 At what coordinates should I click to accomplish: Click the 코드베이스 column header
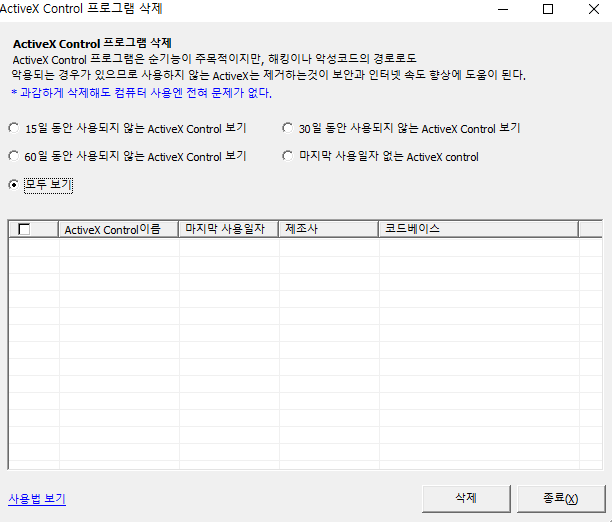(478, 229)
